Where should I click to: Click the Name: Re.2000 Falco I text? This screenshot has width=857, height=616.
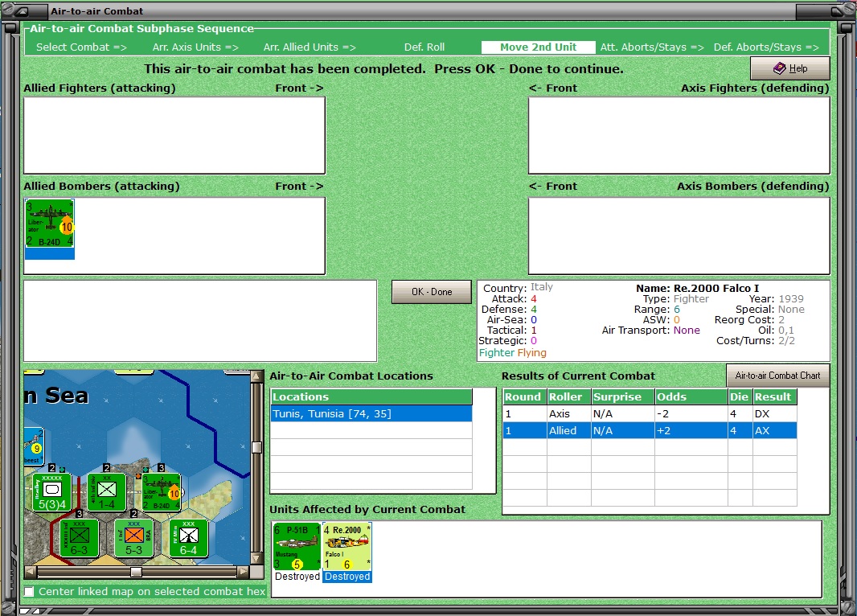697,288
